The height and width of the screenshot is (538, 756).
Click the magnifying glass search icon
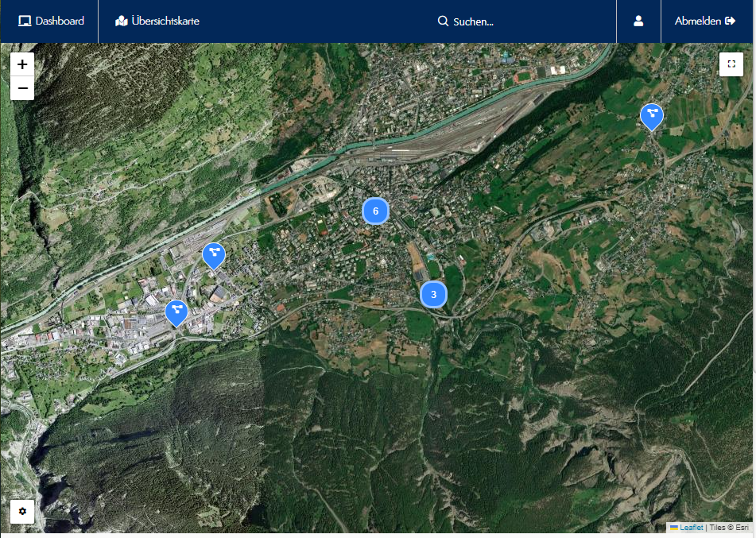tap(444, 21)
